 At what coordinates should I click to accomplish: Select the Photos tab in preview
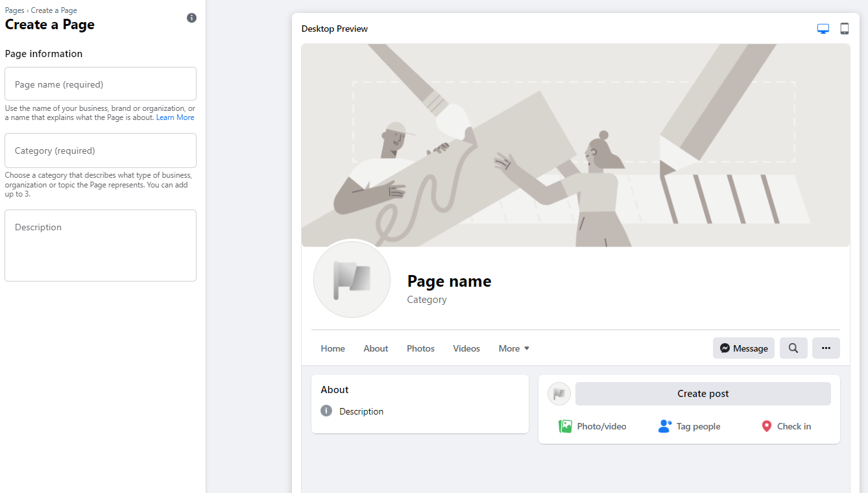[x=420, y=348]
